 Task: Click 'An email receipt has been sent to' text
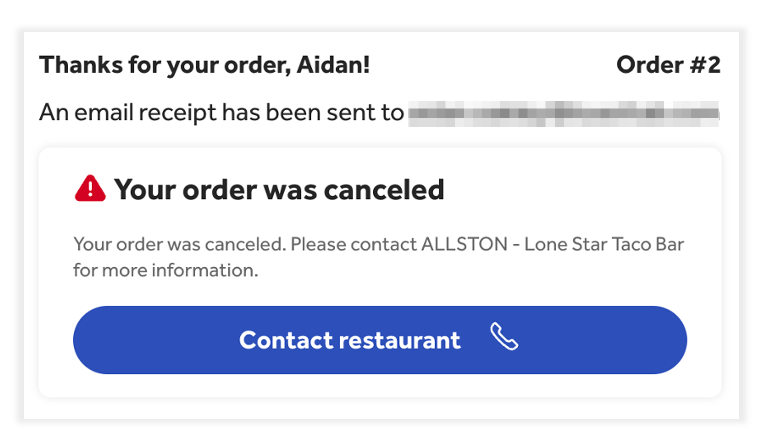[221, 112]
